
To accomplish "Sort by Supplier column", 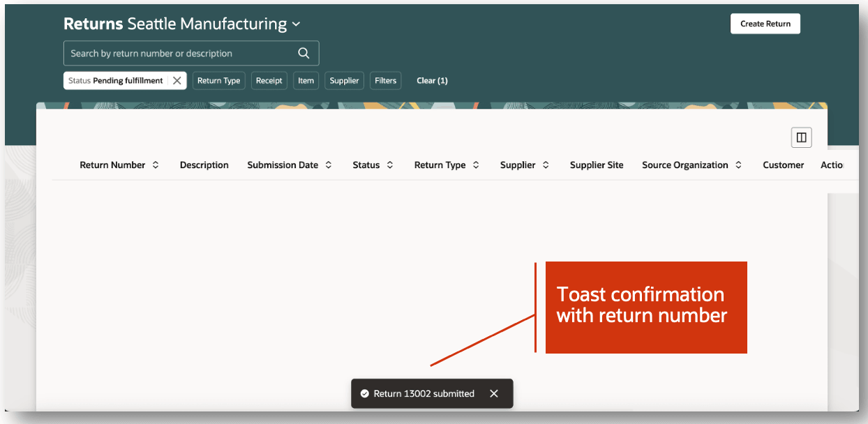I will [546, 165].
